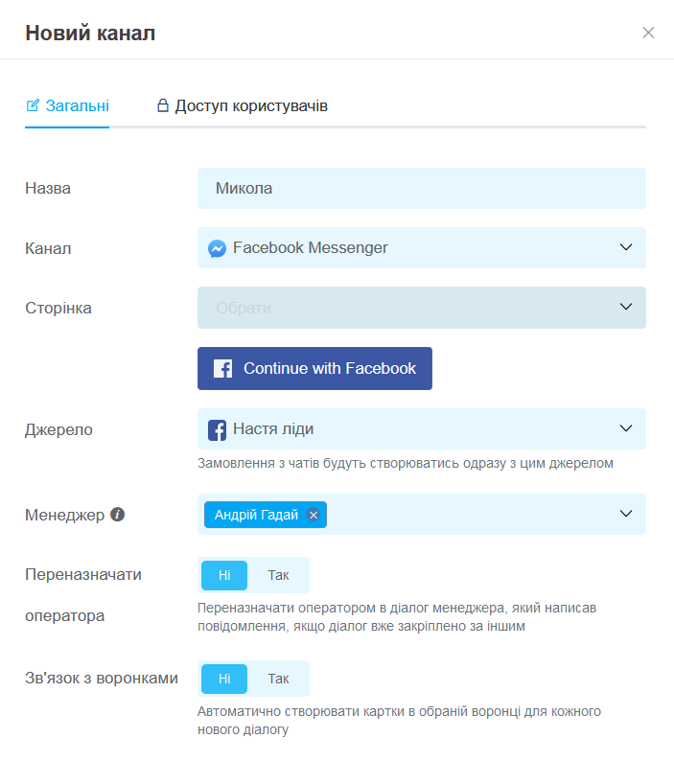Screen dimensions: 674x784
Task: Click the info icon next to Менеджер
Action: point(118,514)
